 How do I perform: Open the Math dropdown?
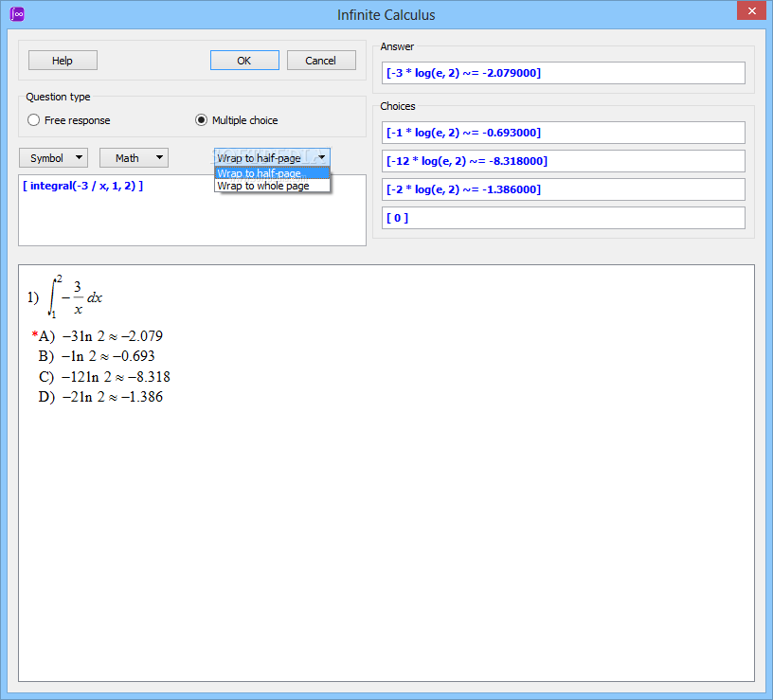[x=135, y=158]
